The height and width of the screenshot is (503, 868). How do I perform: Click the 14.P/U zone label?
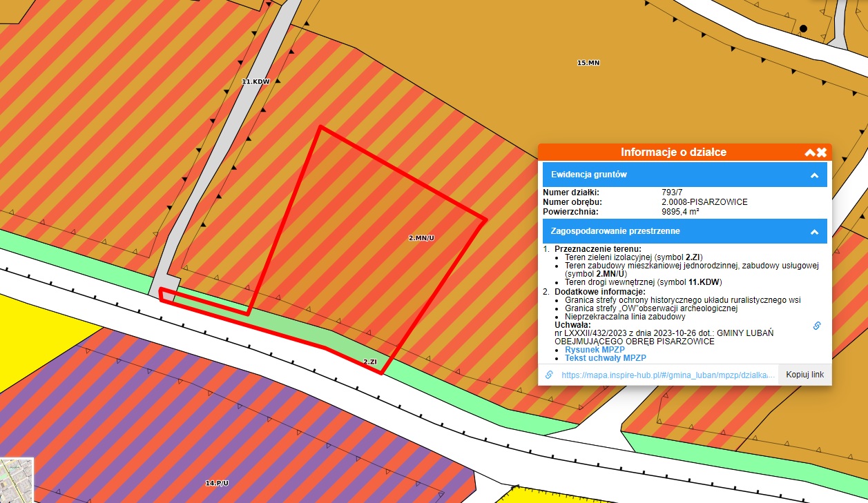pyautogui.click(x=217, y=483)
